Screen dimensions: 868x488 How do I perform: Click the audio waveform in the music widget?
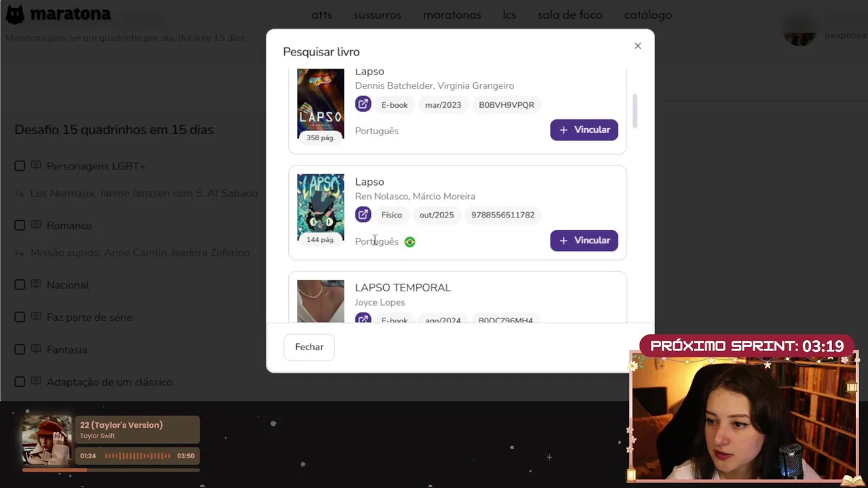[x=137, y=456]
